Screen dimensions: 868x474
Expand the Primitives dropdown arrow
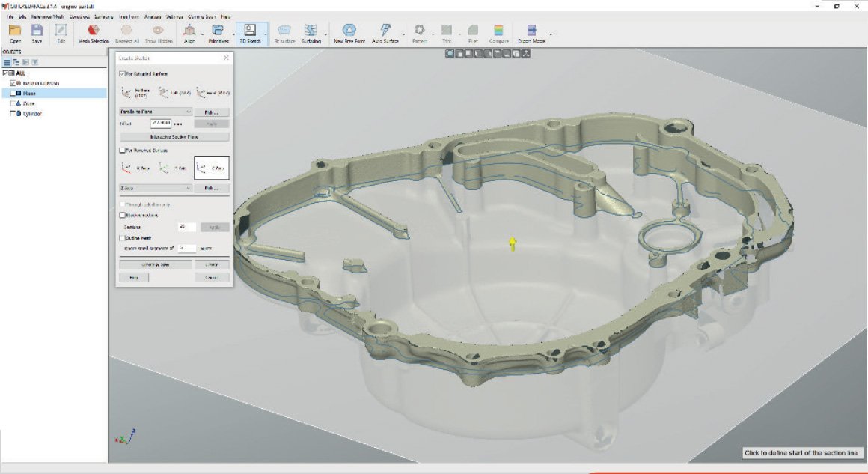(x=233, y=35)
